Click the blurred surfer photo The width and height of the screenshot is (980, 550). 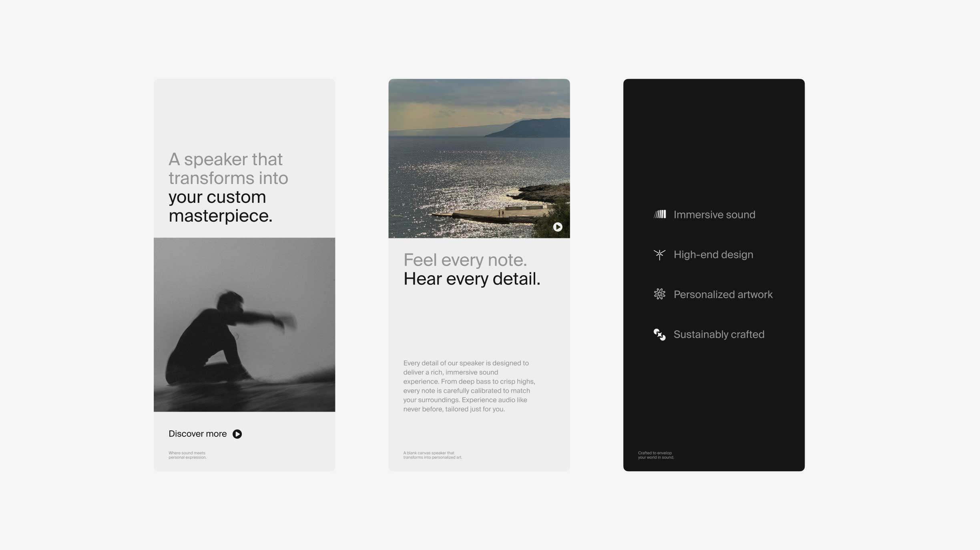point(244,324)
